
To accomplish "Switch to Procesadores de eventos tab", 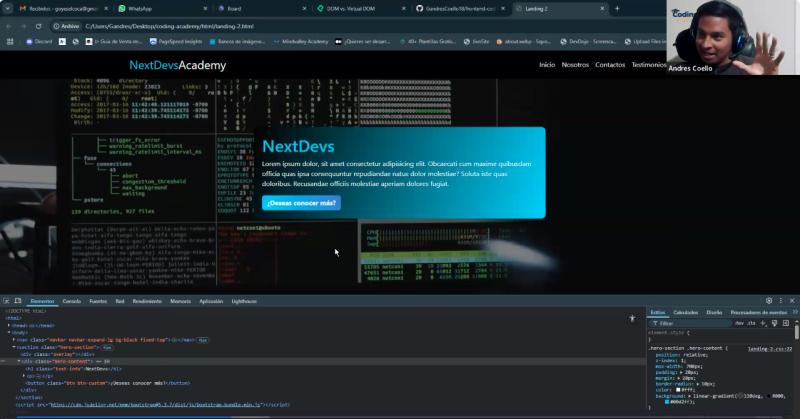I will point(759,312).
